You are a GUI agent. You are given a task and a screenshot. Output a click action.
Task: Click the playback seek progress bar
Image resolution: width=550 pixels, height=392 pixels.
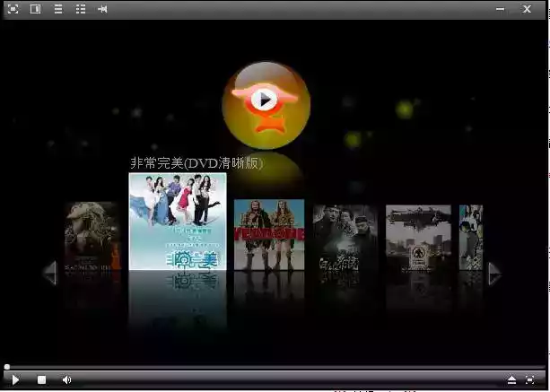269,367
